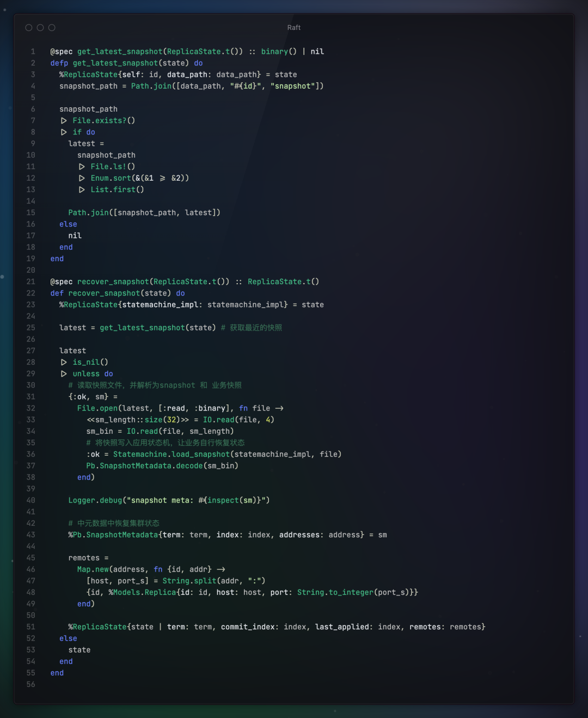
Task: Click 'last_applied:' key on line 51
Action: tap(345, 627)
